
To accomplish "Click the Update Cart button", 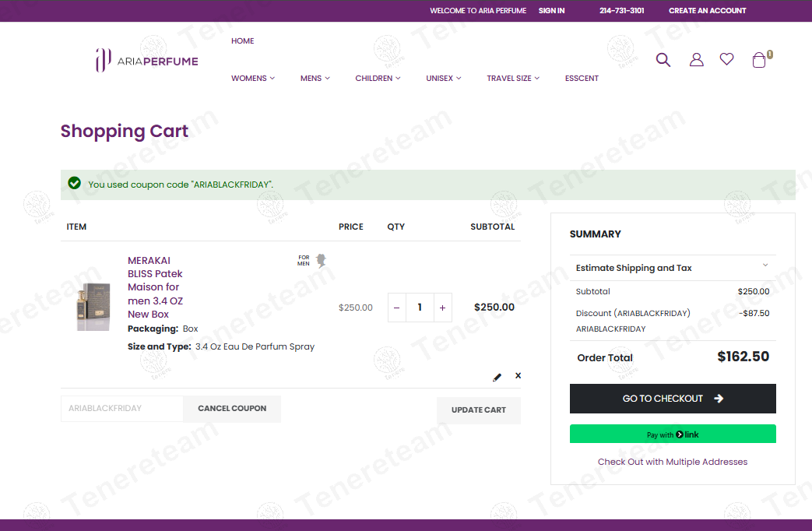I will [479, 410].
